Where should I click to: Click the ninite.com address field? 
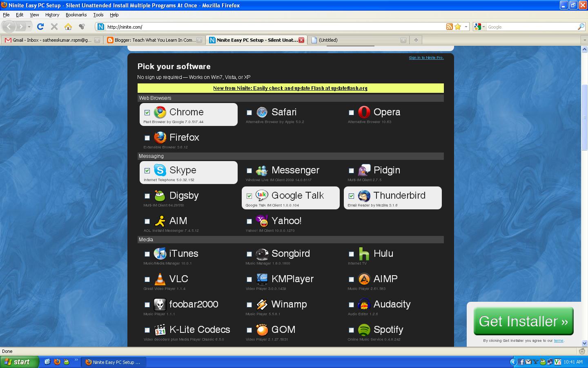[276, 27]
